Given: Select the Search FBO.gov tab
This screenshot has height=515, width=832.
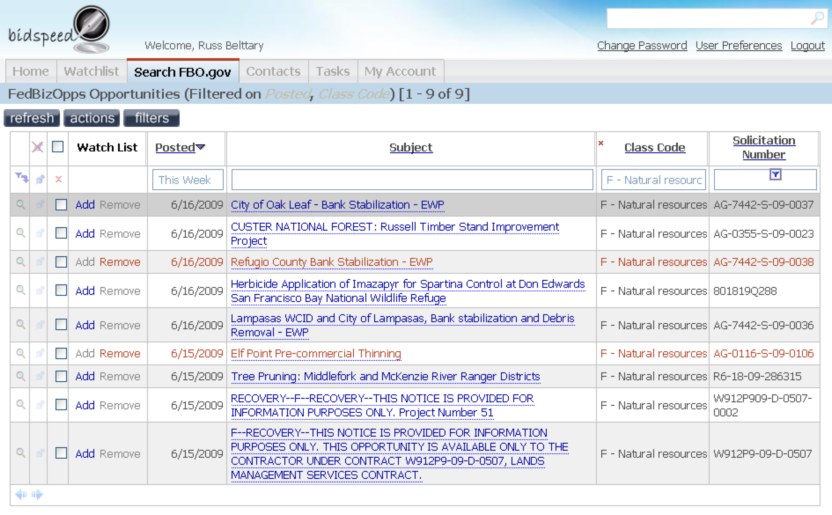Looking at the screenshot, I should [x=183, y=72].
